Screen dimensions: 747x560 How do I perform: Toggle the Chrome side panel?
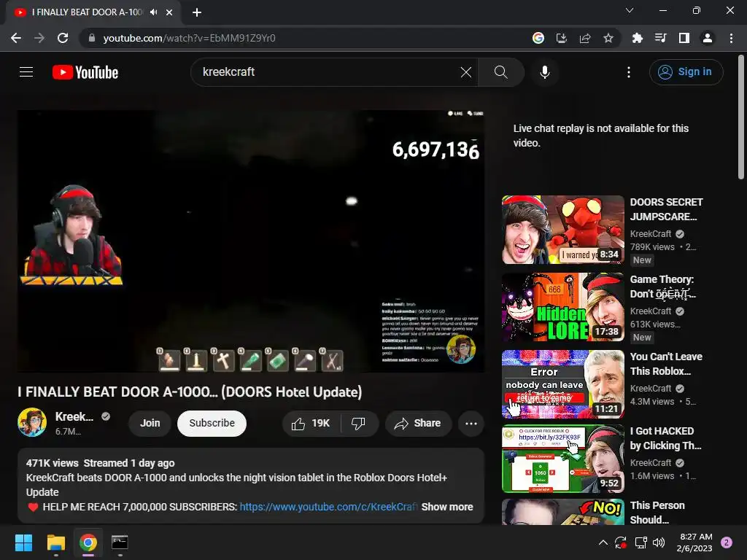[684, 38]
